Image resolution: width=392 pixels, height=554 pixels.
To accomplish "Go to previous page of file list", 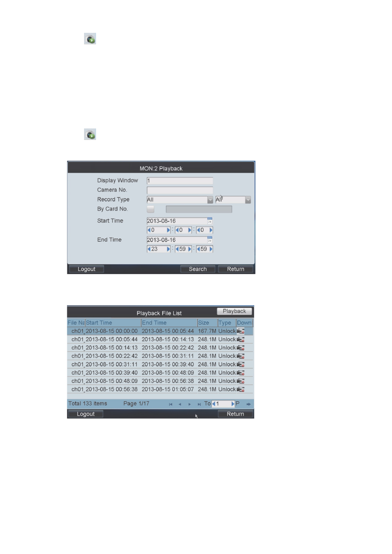I will (180, 404).
